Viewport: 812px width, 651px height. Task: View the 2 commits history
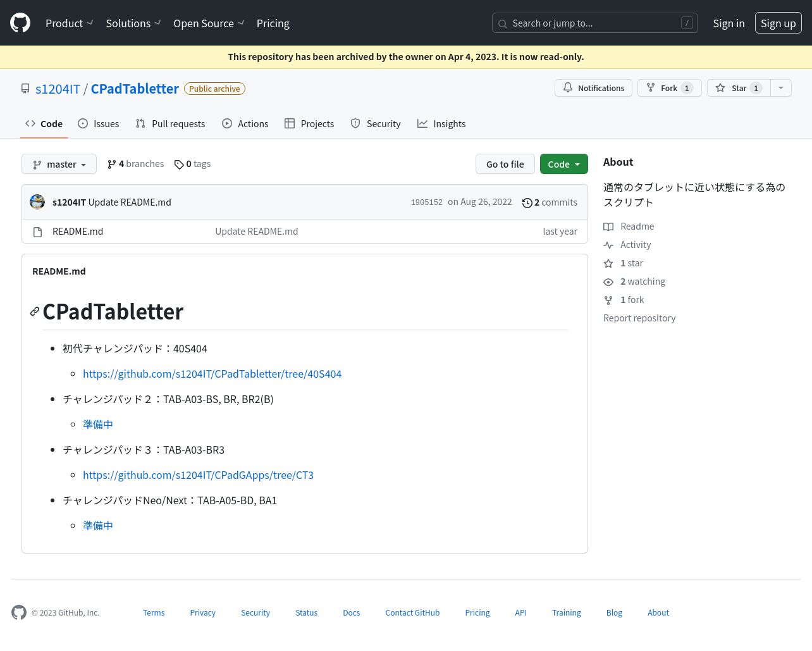550,202
